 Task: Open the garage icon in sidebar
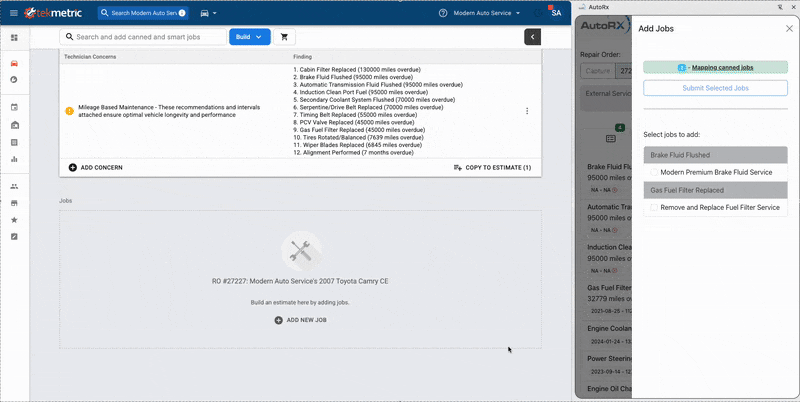coord(14,125)
